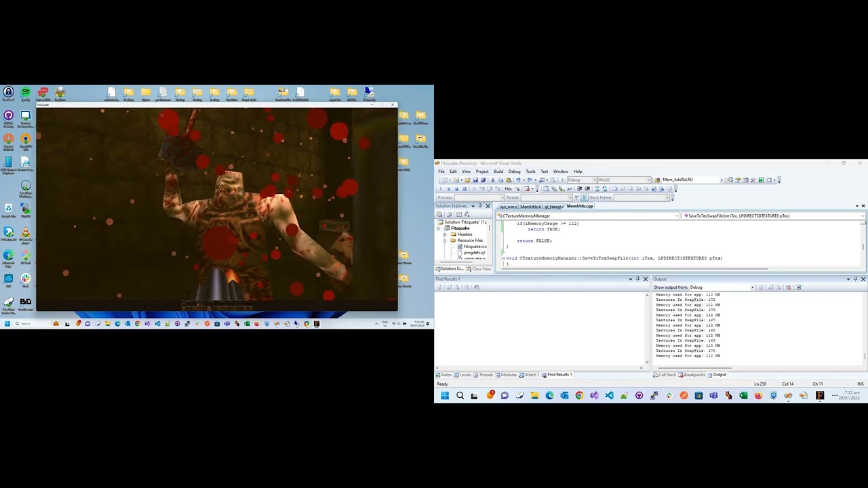This screenshot has height=488, width=868.
Task: Switch to the sys_win.c tab
Action: pos(508,206)
